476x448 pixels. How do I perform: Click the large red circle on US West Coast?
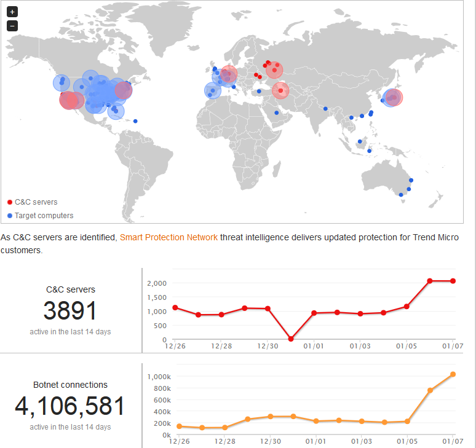tap(70, 99)
